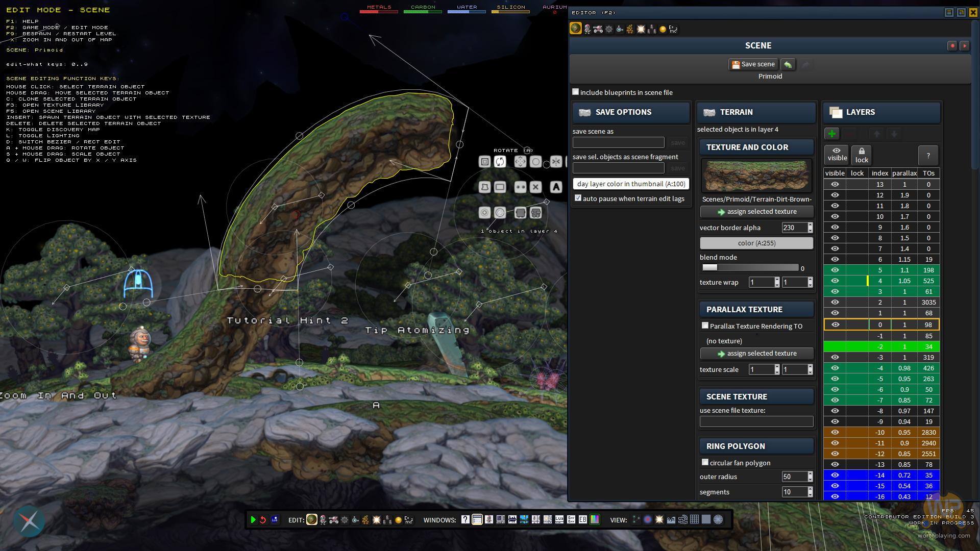This screenshot has height=551, width=980.
Task: Toggle the grid view icon in View toolbar
Action: pos(695,520)
